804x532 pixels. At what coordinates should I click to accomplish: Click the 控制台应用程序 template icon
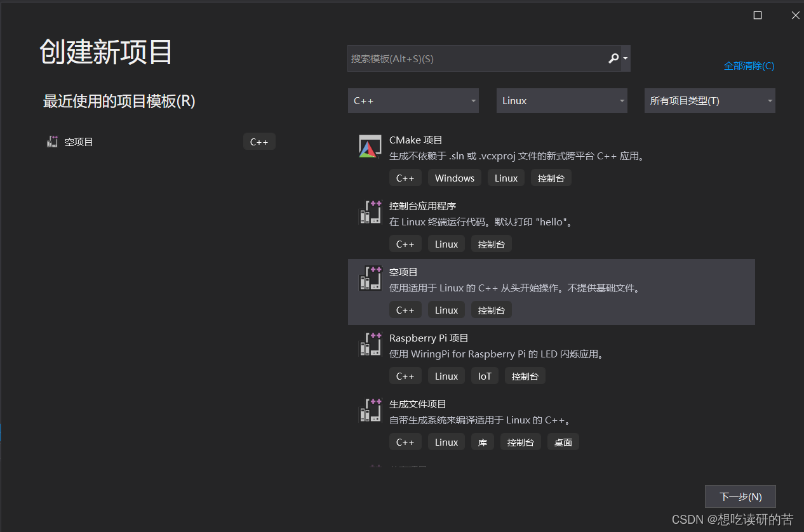point(370,213)
